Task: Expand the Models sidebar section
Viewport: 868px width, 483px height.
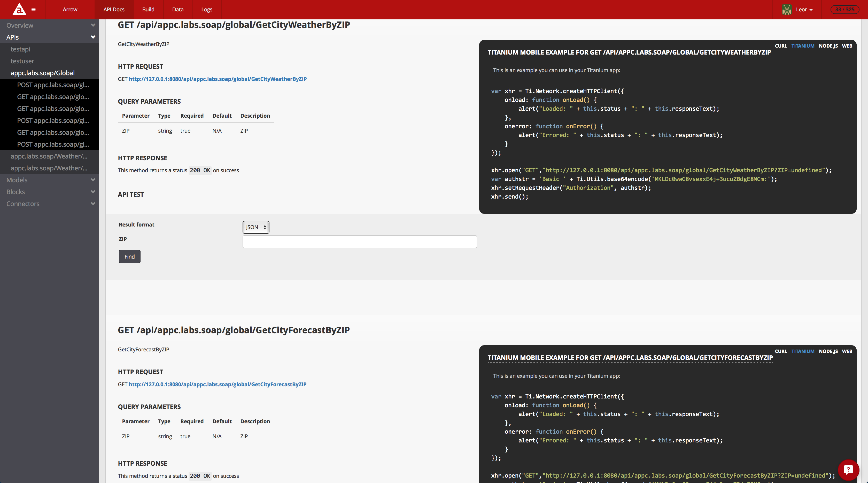Action: click(93, 180)
